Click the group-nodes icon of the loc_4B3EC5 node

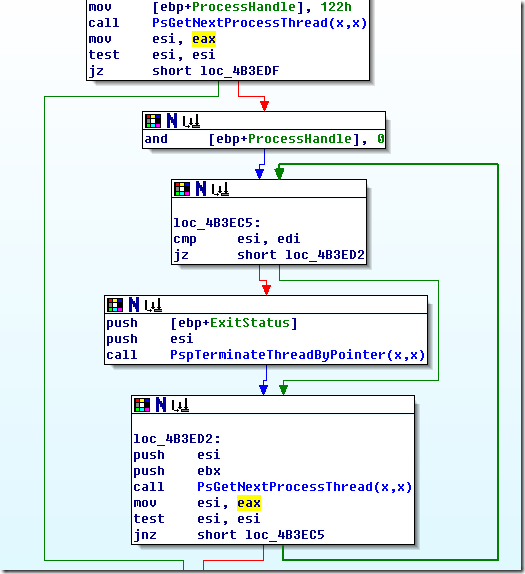(x=220, y=189)
